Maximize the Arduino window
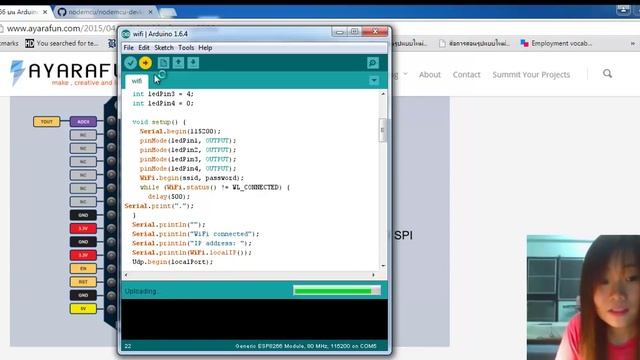Viewport: 640px width, 360px height. (x=354, y=32)
